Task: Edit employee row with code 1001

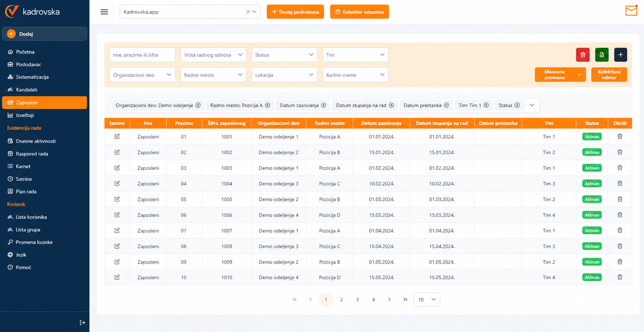Action: (x=117, y=136)
